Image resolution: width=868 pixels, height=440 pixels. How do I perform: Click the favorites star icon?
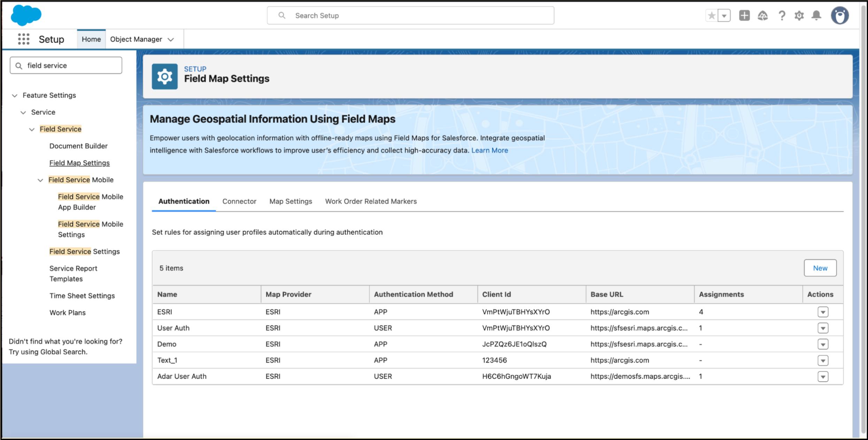tap(712, 16)
